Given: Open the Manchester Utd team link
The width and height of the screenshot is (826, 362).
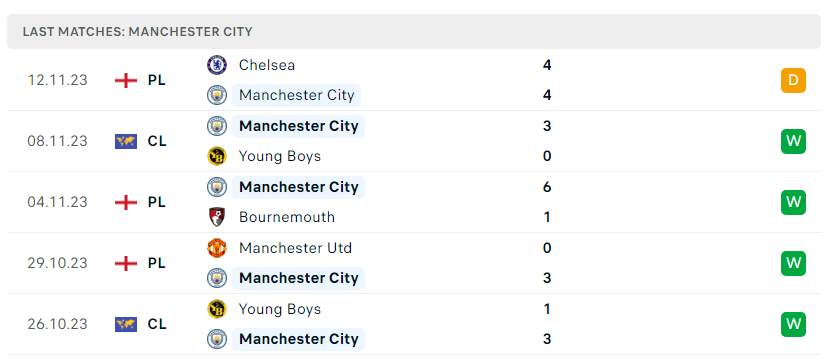Looking at the screenshot, I should (x=295, y=248).
